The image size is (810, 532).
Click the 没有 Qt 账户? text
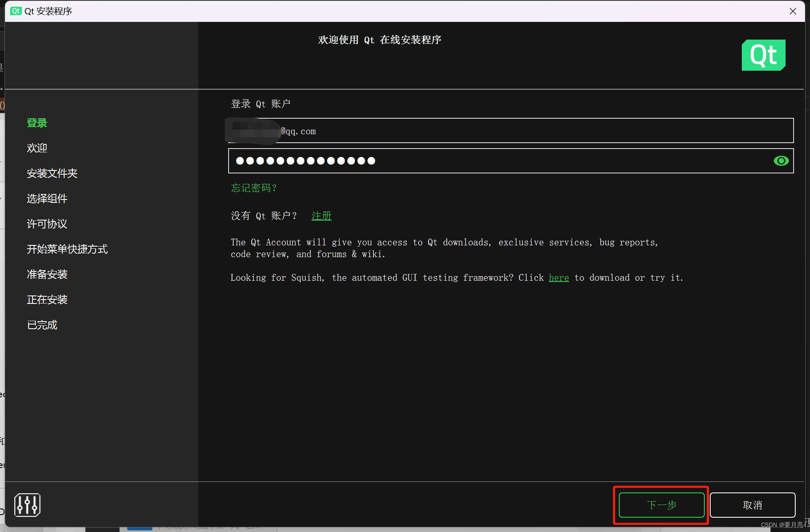coord(264,216)
